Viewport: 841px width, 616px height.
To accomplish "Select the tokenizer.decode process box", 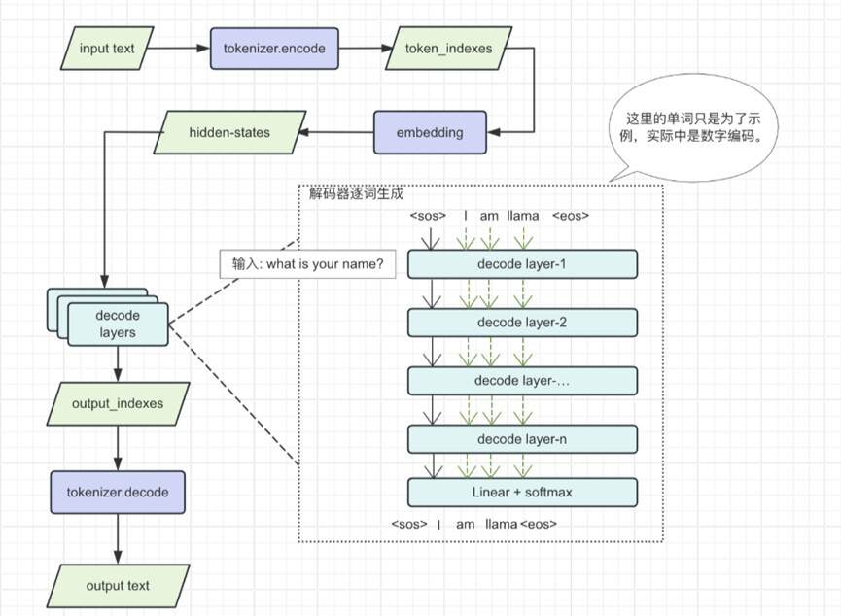I will pos(118,492).
